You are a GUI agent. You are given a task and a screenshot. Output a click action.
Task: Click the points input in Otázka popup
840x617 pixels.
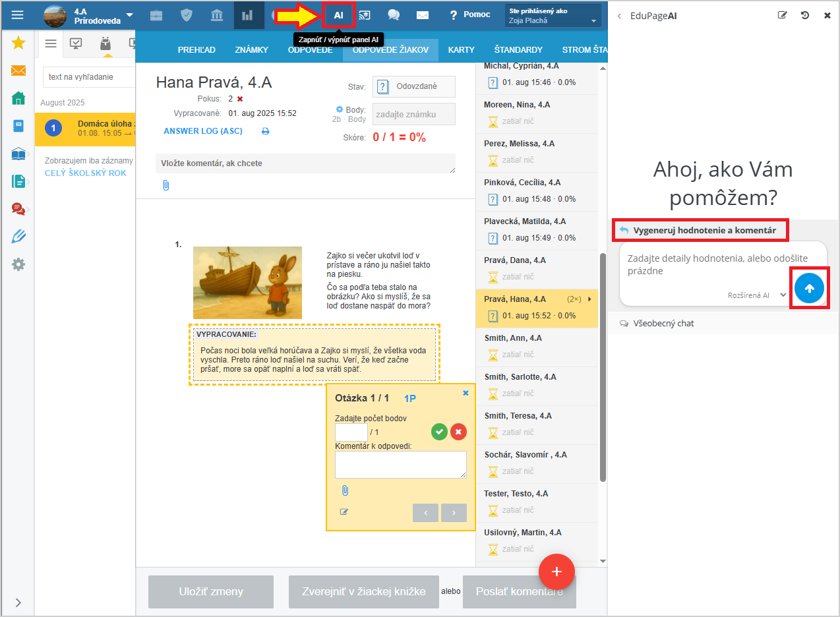coord(351,432)
